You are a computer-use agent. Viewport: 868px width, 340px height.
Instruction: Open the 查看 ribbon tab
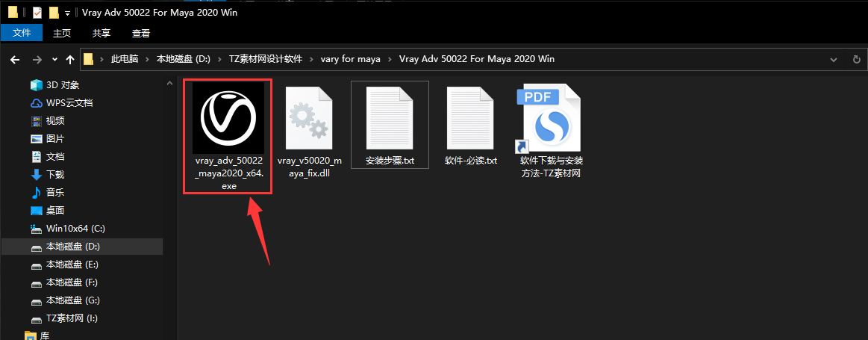pyautogui.click(x=141, y=34)
